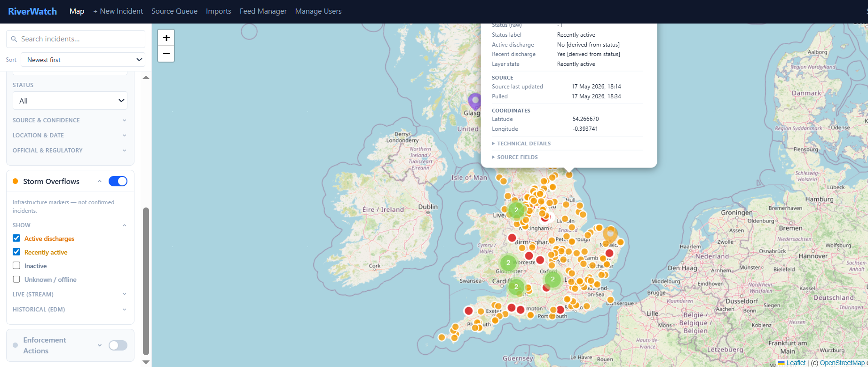Click the search magnifier icon
The image size is (868, 367).
click(x=14, y=39)
